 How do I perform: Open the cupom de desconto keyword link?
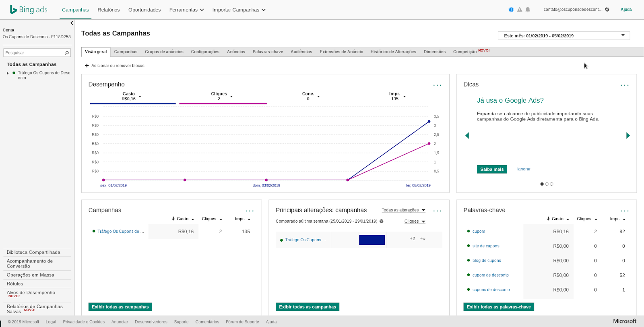tap(491, 275)
